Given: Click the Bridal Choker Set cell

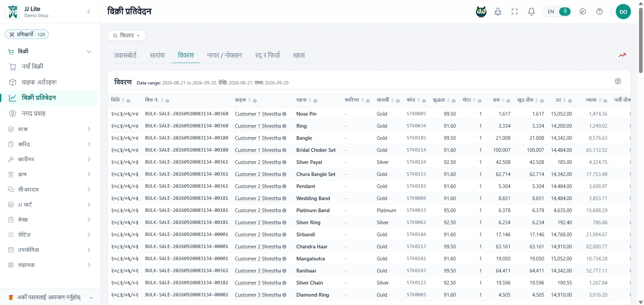Looking at the screenshot, I should point(316,150).
